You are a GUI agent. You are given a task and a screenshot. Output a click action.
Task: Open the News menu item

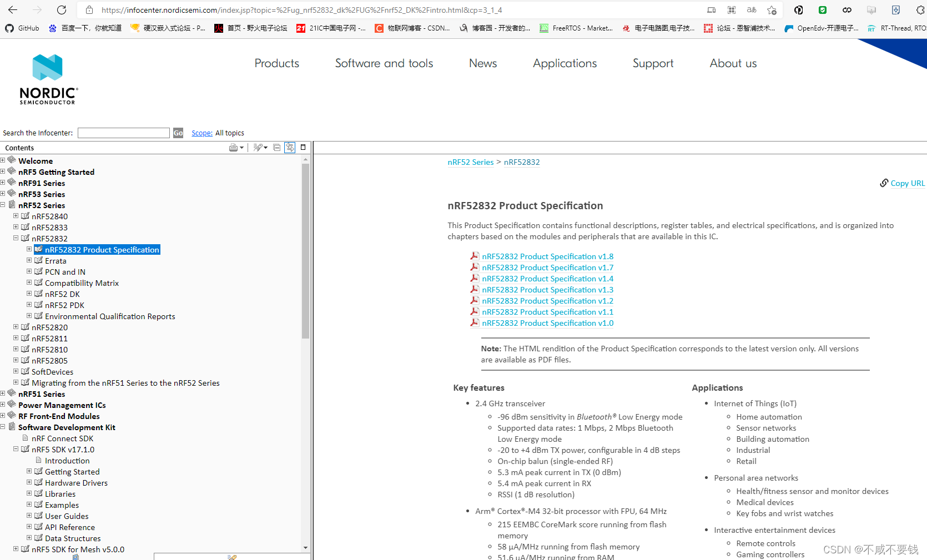[x=483, y=63]
